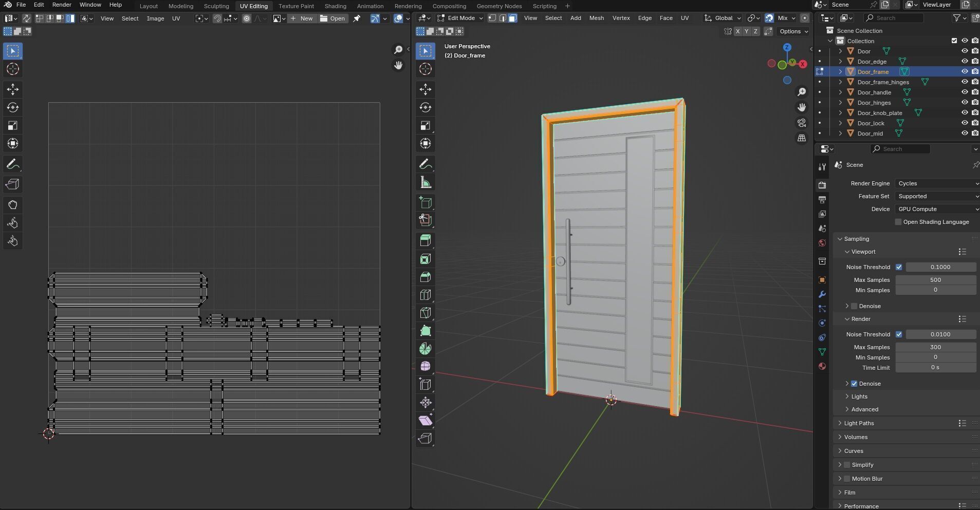The image size is (980, 510).
Task: Expand the Film panel
Action: point(849,493)
